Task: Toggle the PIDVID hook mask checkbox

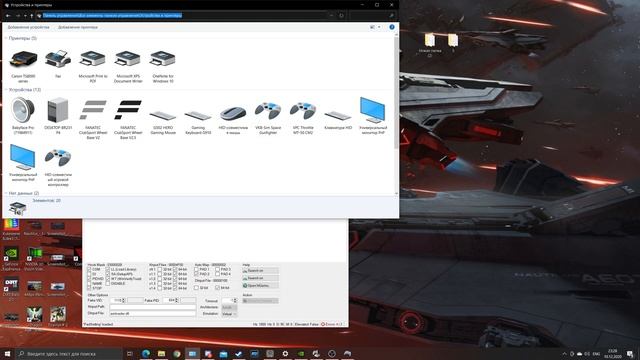Action: [89, 279]
